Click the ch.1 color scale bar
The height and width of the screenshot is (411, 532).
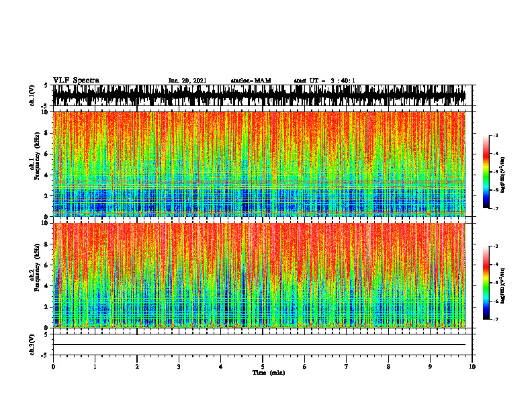point(486,172)
